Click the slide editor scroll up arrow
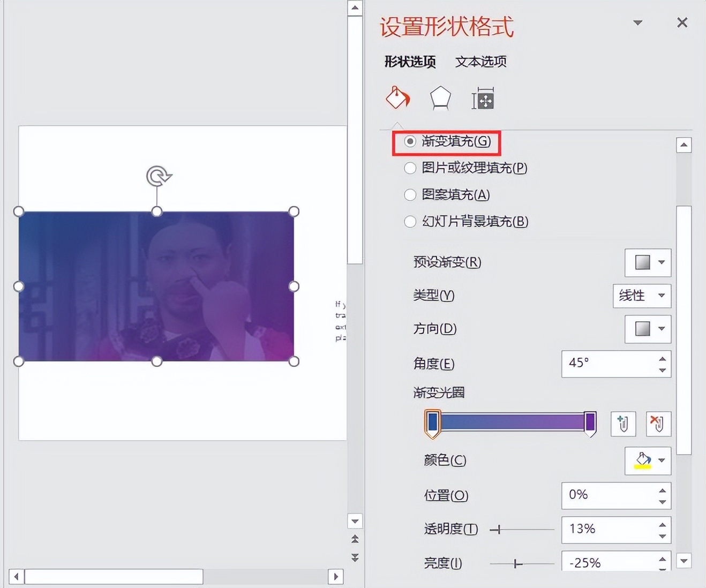706x588 pixels. [355, 7]
